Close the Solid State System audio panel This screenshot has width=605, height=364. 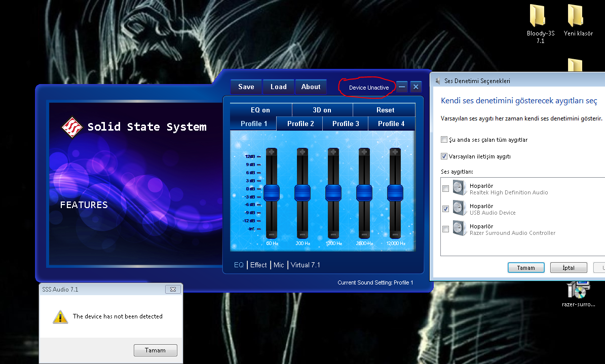pos(415,87)
